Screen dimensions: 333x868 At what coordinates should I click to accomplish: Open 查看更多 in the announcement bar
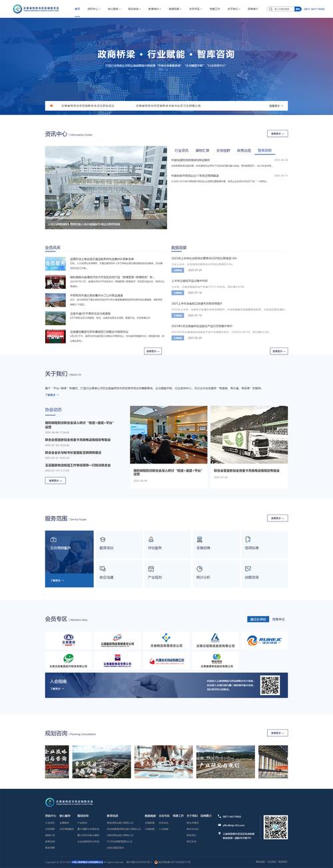click(277, 105)
